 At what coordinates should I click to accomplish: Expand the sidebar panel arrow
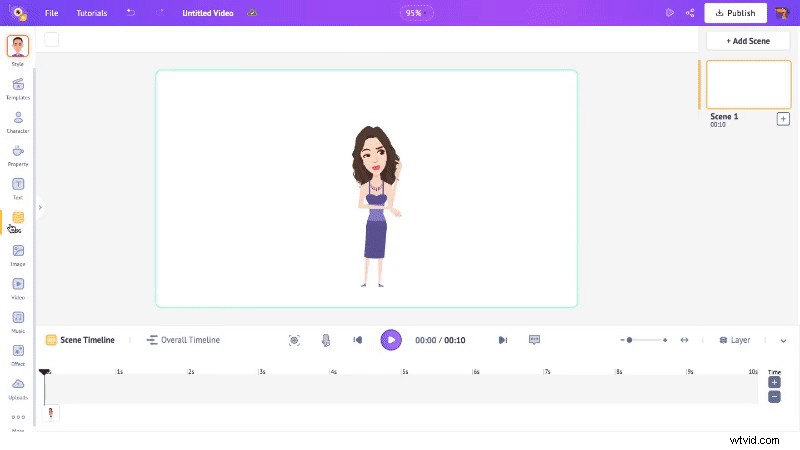click(40, 207)
